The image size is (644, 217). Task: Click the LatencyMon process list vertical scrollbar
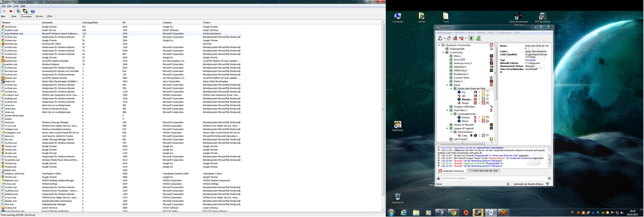[383, 109]
